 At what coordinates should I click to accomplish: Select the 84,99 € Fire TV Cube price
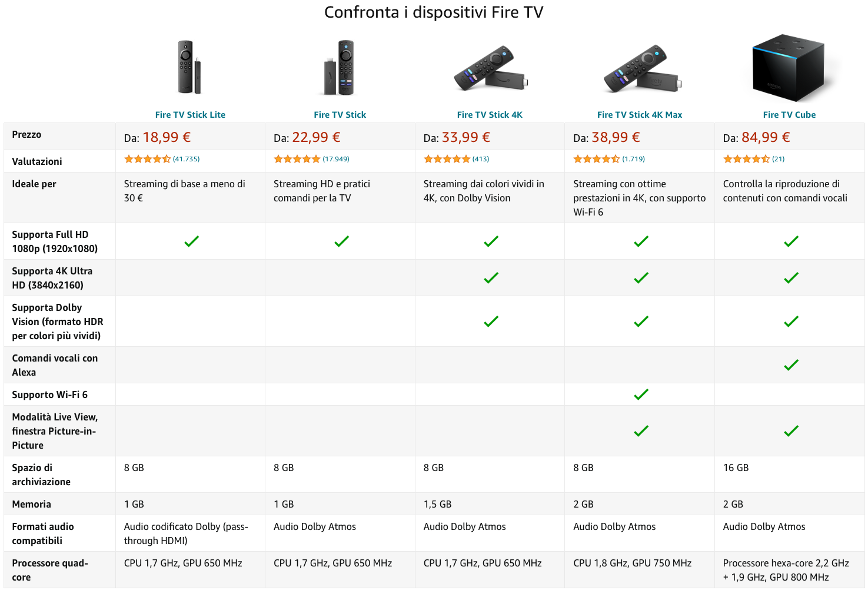pos(766,137)
